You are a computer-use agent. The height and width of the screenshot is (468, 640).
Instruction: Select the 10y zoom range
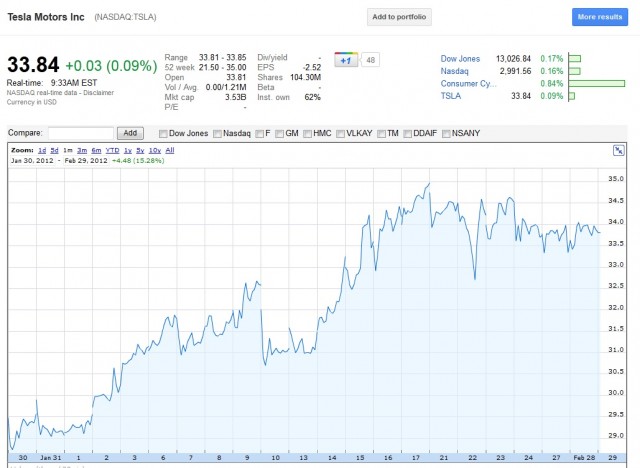pyautogui.click(x=155, y=150)
